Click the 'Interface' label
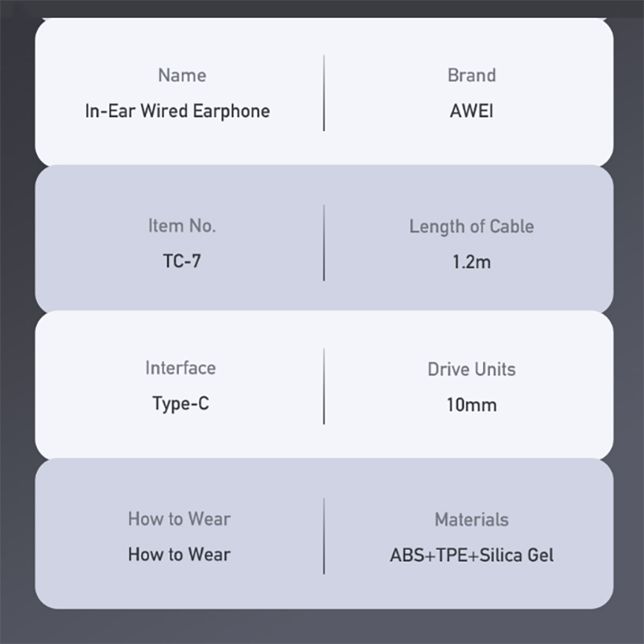 click(180, 368)
